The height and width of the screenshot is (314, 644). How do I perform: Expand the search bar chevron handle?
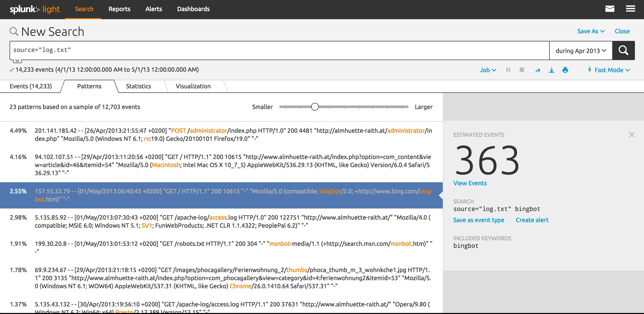[x=17, y=61]
